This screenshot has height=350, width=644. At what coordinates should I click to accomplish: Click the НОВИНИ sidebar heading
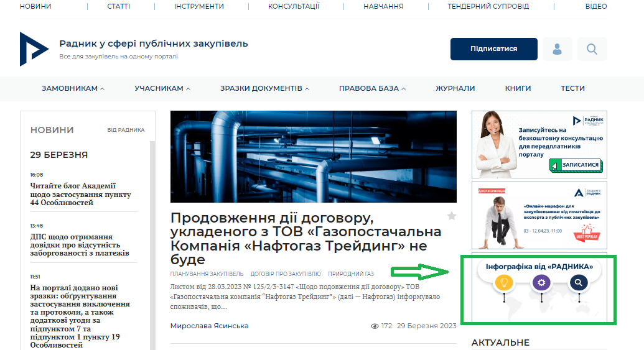tap(52, 130)
